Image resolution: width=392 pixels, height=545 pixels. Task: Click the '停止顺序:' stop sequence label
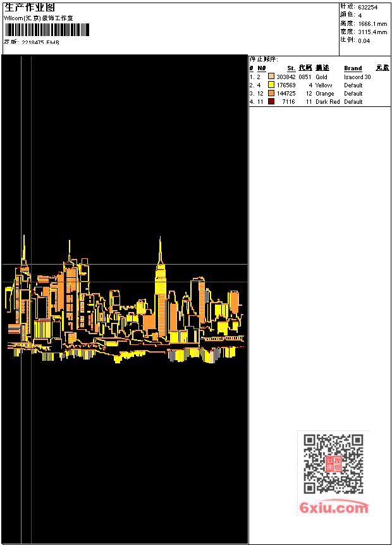264,60
